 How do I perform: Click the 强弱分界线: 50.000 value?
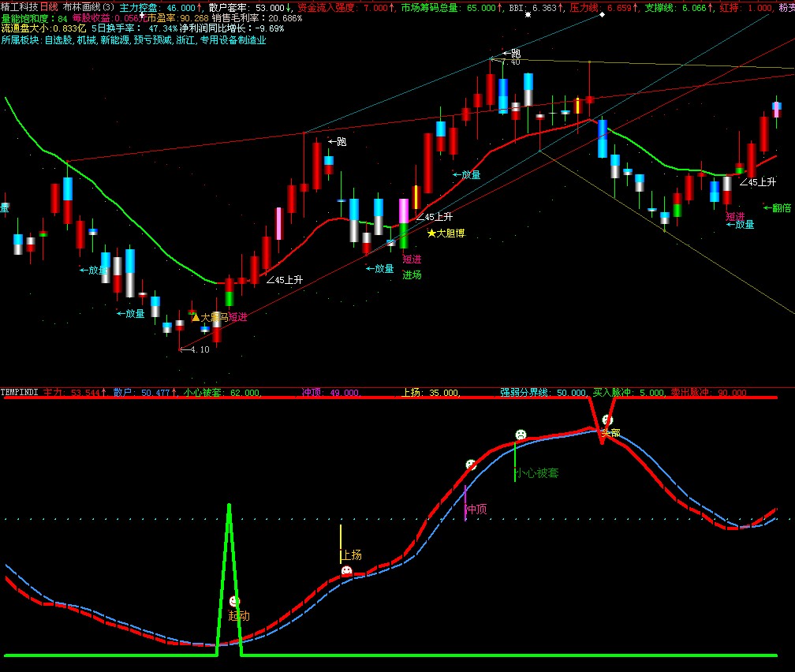[543, 393]
